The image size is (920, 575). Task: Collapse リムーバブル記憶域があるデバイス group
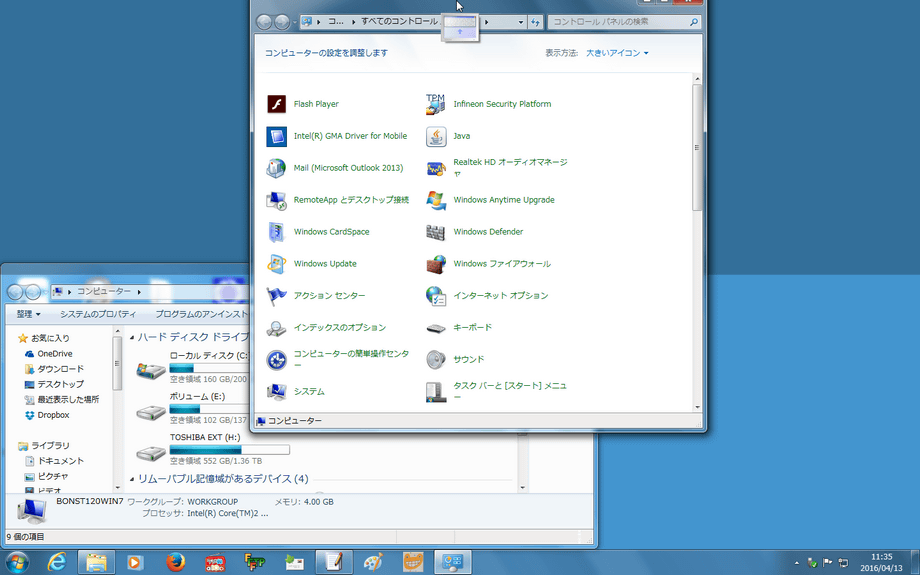(x=132, y=479)
